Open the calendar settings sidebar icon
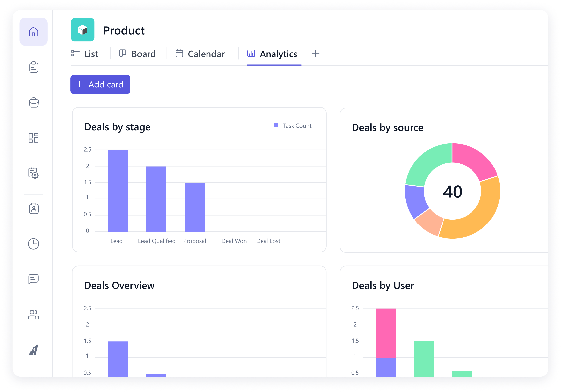Viewport: 561px width, 392px height. [33, 173]
